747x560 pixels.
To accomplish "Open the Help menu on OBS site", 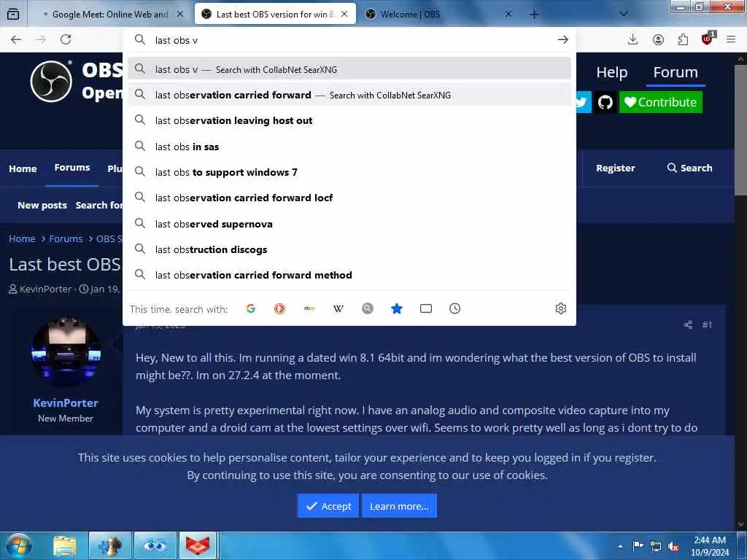I will pyautogui.click(x=612, y=72).
